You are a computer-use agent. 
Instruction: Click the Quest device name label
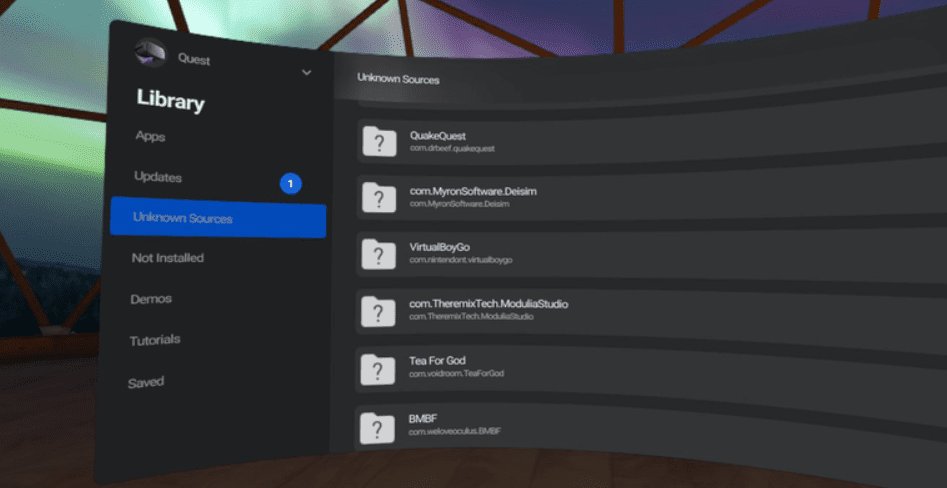tap(194, 59)
